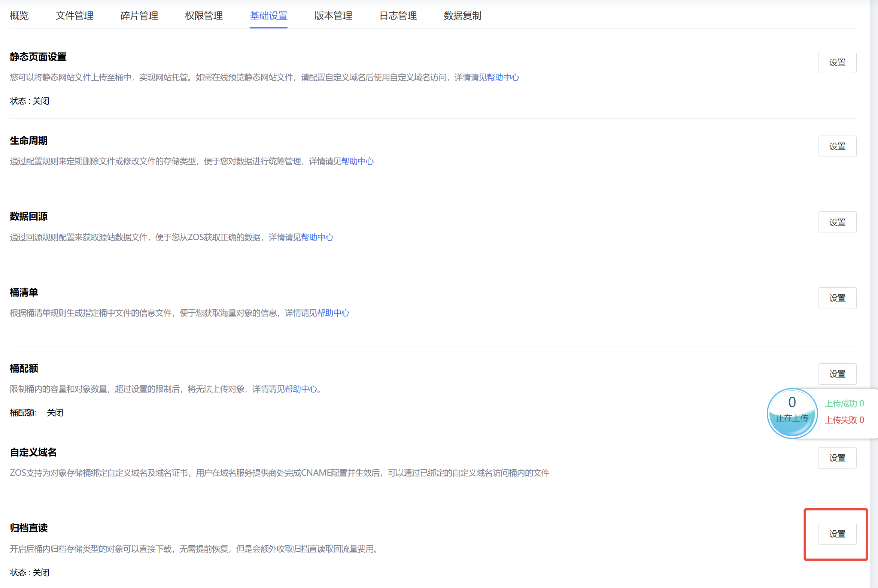Open 帮助中心 link in 静态页面设置 description
Image resolution: width=878 pixels, height=588 pixels.
pyautogui.click(x=503, y=78)
